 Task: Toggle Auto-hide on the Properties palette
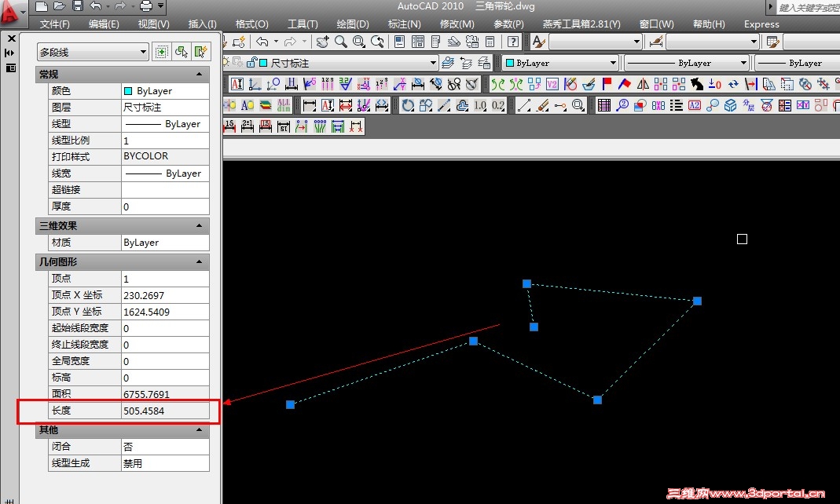tap(9, 53)
